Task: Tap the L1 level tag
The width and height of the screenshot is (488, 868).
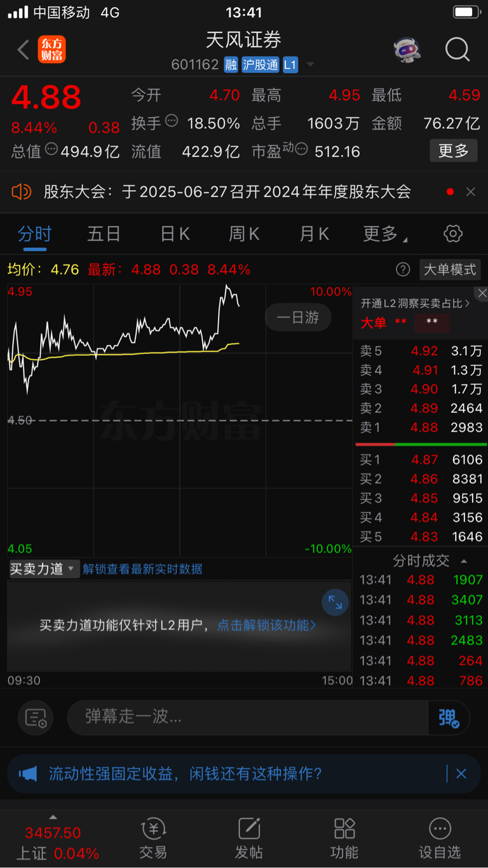Action: point(290,64)
